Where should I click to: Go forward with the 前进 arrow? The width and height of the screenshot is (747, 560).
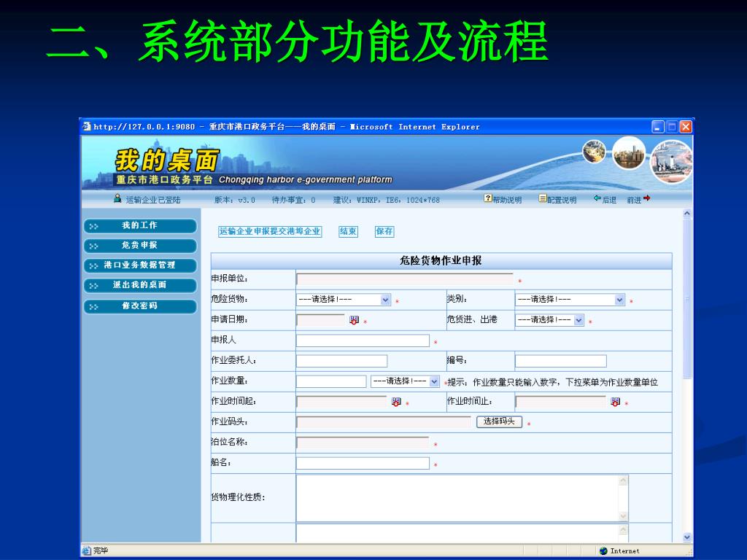646,198
